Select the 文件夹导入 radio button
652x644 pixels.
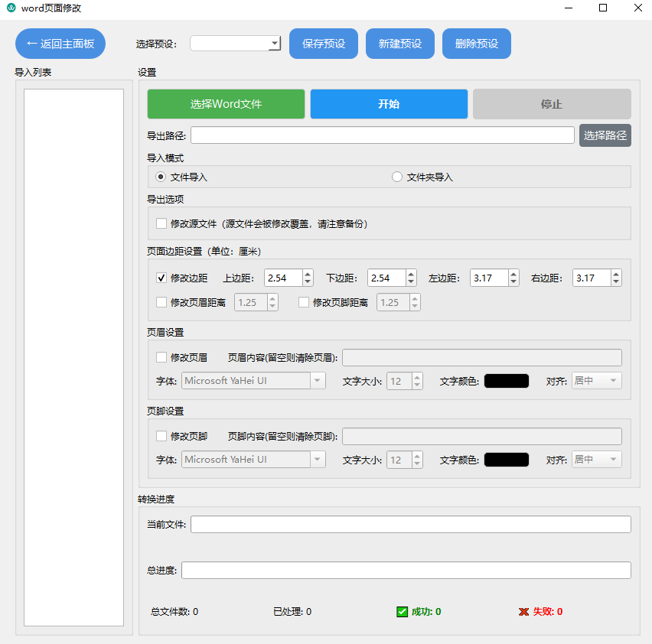(x=397, y=177)
